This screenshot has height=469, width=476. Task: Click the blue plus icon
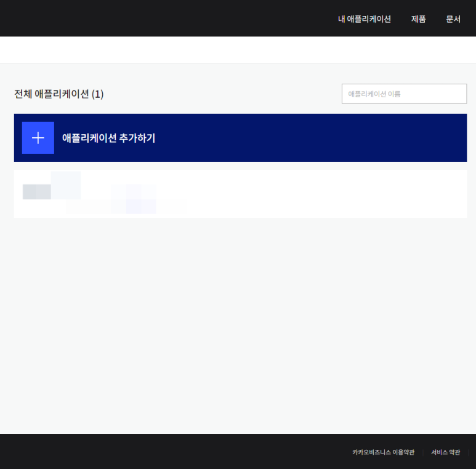(38, 138)
